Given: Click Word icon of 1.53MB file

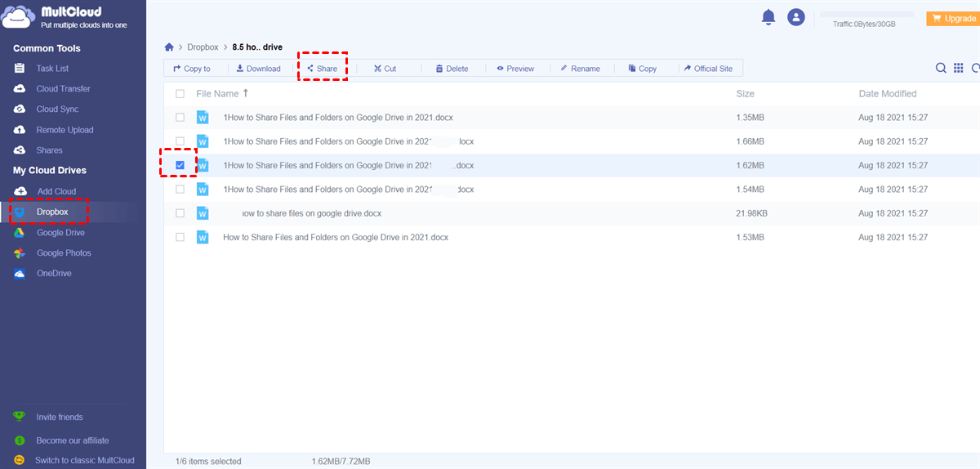Looking at the screenshot, I should coord(203,237).
